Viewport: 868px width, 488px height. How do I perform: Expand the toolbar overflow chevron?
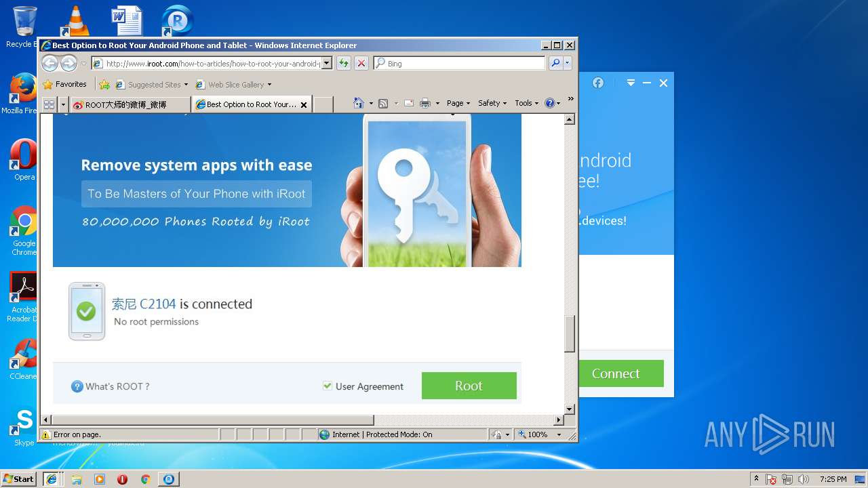(x=570, y=99)
